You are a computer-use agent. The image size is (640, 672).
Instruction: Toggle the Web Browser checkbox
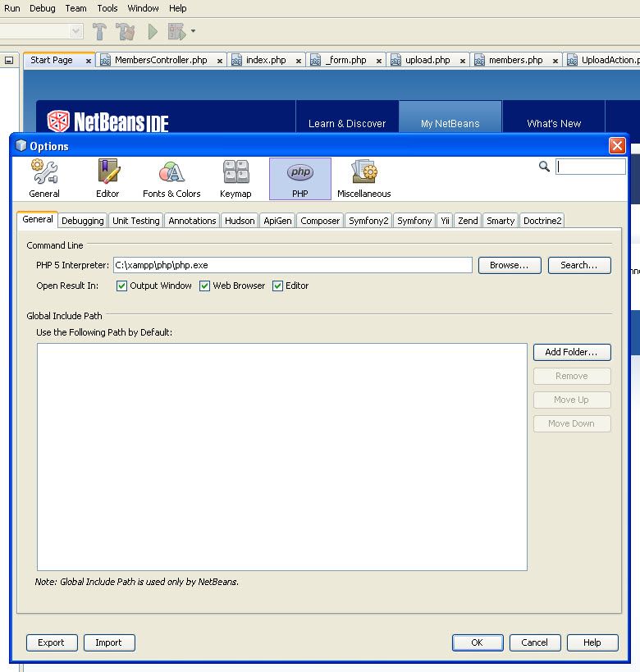tap(204, 286)
